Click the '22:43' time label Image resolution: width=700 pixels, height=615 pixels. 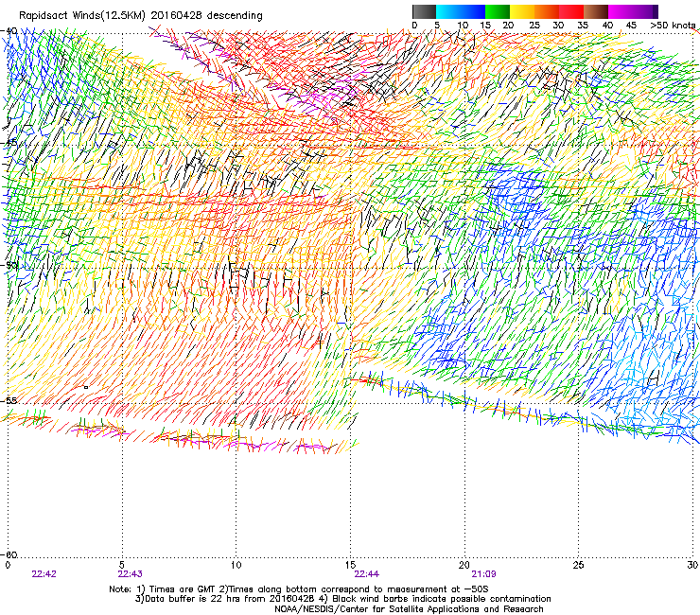(130, 574)
